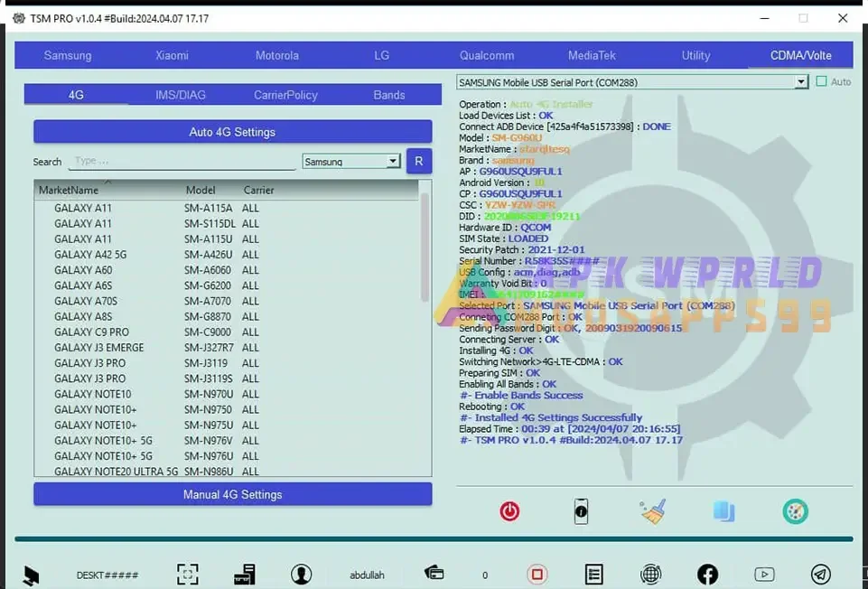Open the Facebook page icon
The image size is (868, 589).
click(707, 574)
